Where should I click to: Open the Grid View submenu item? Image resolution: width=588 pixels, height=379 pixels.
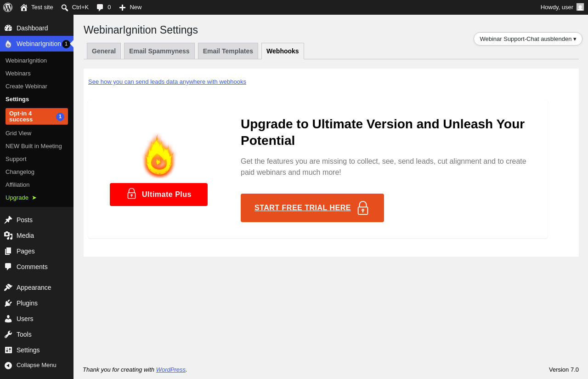(18, 133)
